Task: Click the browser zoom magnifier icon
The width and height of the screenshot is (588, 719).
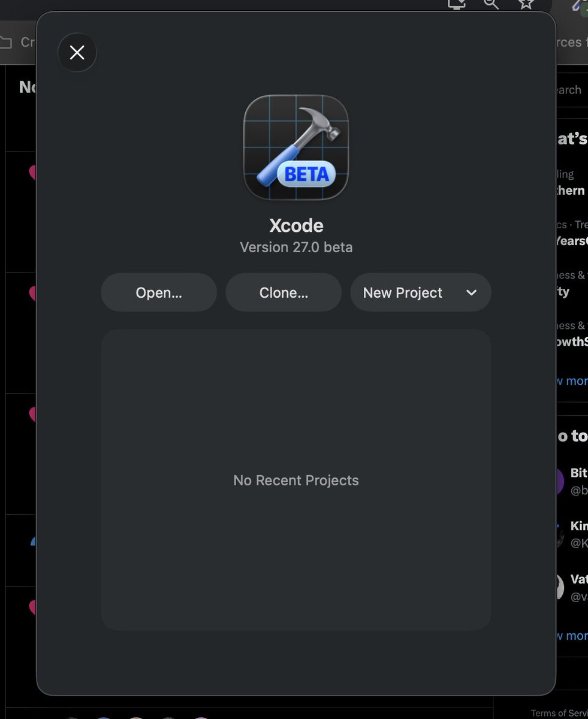Action: coord(491,4)
